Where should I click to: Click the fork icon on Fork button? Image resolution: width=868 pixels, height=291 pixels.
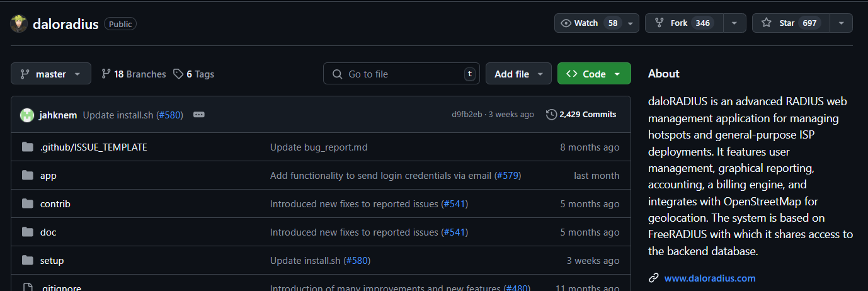click(660, 23)
